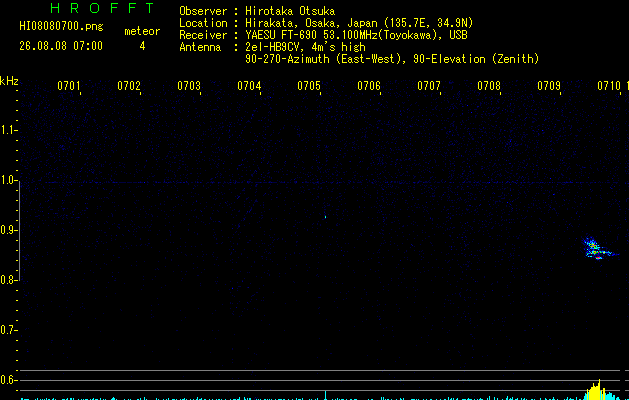629x400 pixels.
Task: Click the 0.8 kHz frequency label
Action: 9,280
